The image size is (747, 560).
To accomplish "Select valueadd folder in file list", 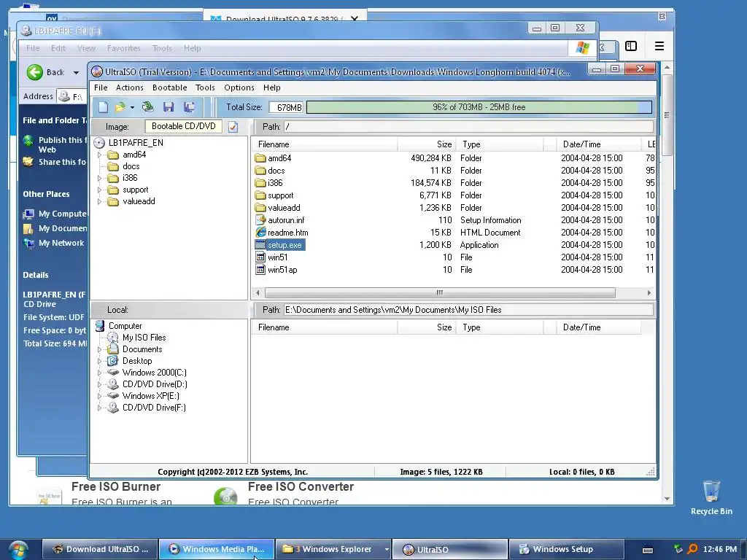I will point(284,208).
